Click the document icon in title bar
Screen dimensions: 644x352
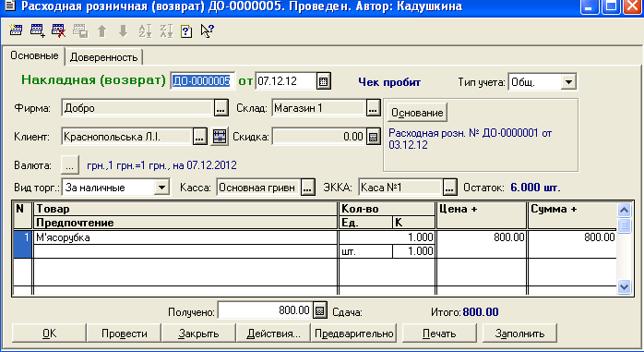pyautogui.click(x=9, y=6)
